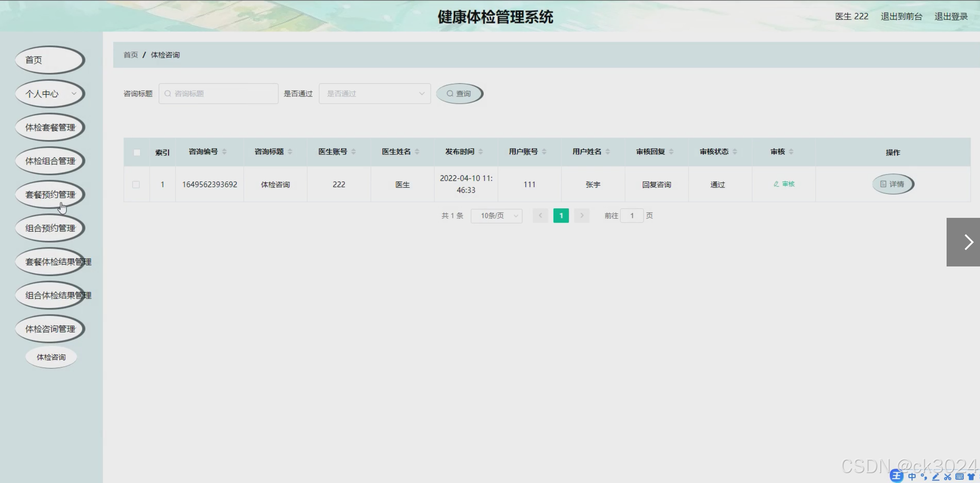The height and width of the screenshot is (483, 980).
Task: Click the next page arrow in pagination
Action: coord(581,216)
